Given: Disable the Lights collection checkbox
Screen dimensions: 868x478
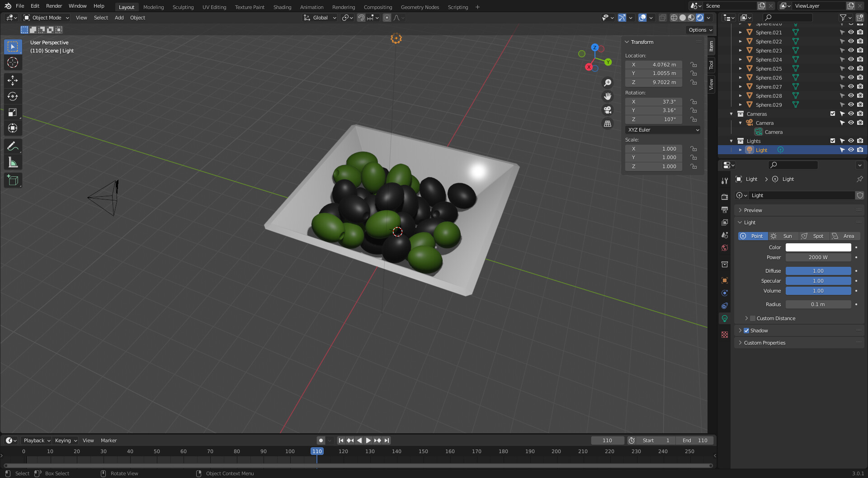Looking at the screenshot, I should 832,141.
